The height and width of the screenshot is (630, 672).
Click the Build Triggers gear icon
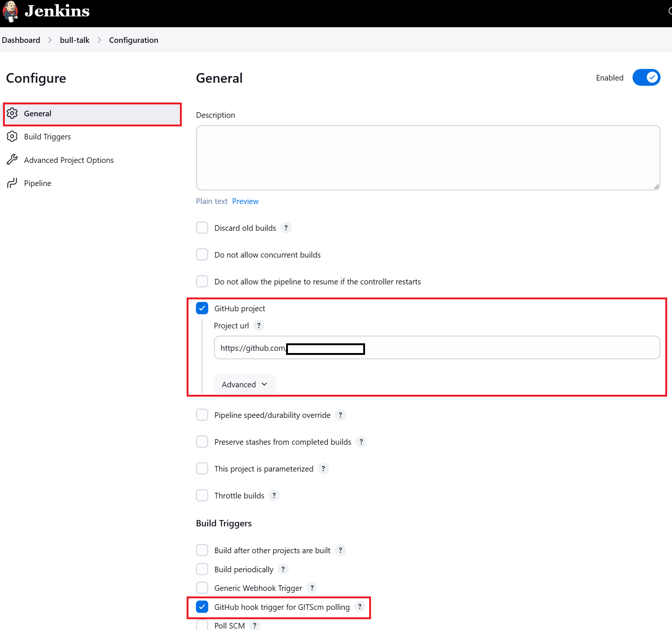(x=12, y=136)
